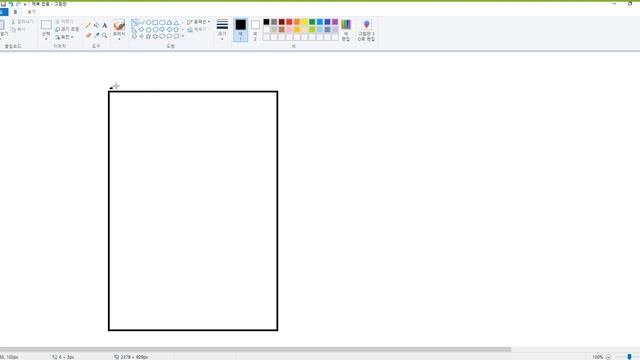Click the Brushes tool icon

click(119, 25)
